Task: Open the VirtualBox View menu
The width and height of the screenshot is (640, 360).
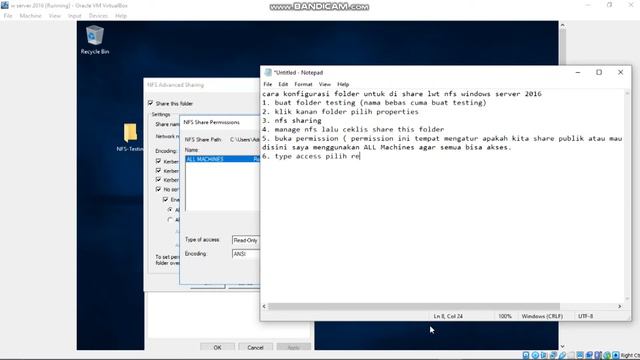Action: pos(54,16)
